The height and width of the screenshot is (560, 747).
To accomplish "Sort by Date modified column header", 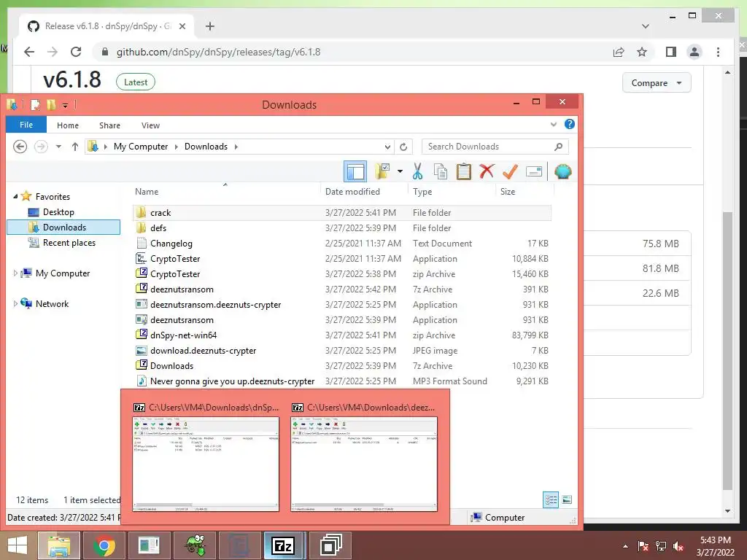I will click(x=352, y=192).
